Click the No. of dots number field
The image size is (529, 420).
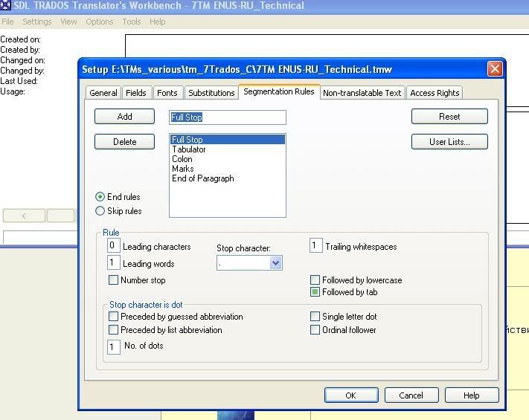(x=113, y=347)
